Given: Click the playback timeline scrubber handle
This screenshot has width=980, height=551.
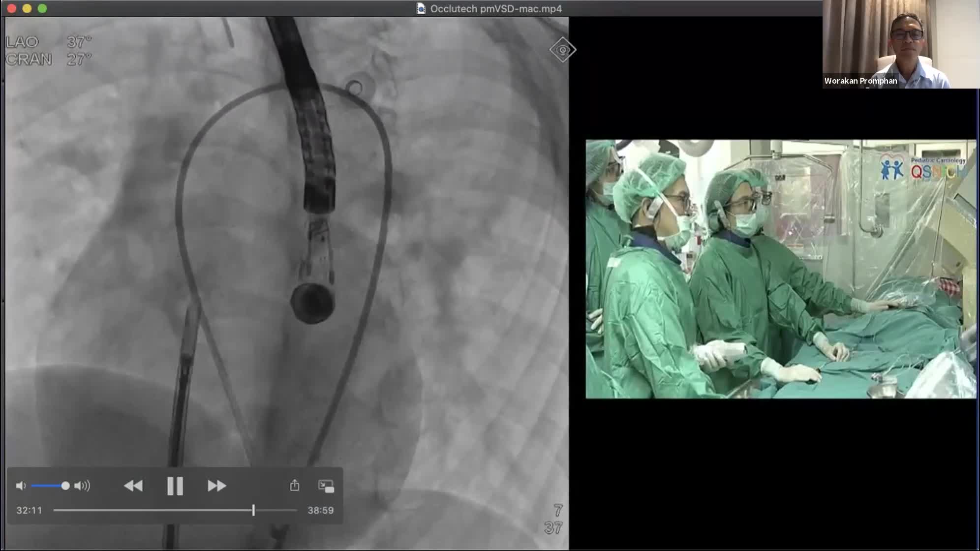Looking at the screenshot, I should (x=253, y=510).
